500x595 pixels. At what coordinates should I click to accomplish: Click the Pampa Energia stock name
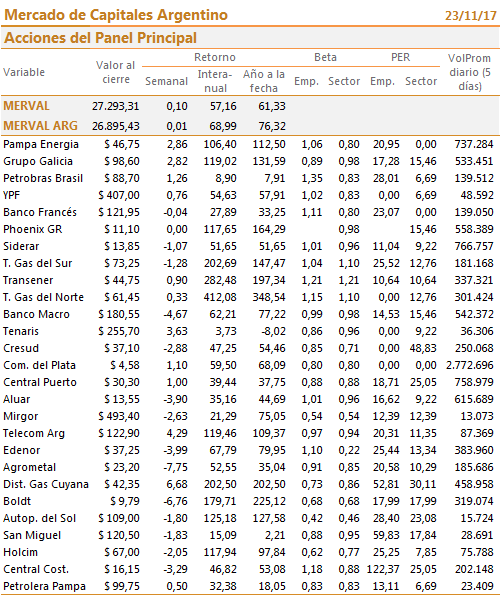point(41,145)
